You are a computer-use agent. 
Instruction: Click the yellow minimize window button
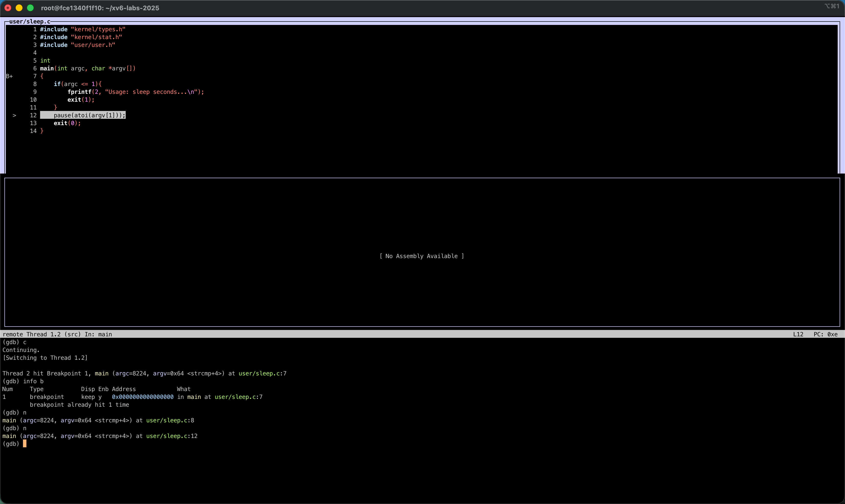pyautogui.click(x=19, y=8)
